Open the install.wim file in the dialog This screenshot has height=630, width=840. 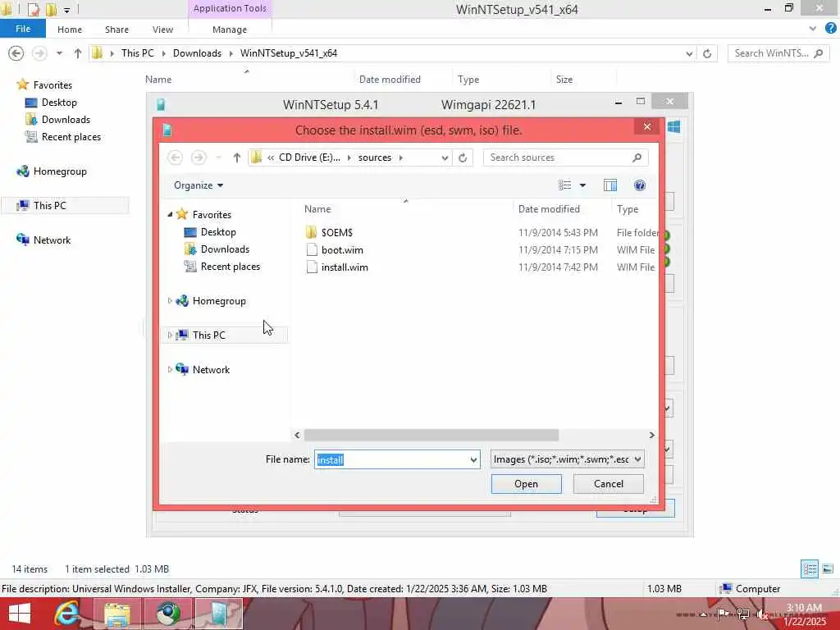[x=345, y=267]
